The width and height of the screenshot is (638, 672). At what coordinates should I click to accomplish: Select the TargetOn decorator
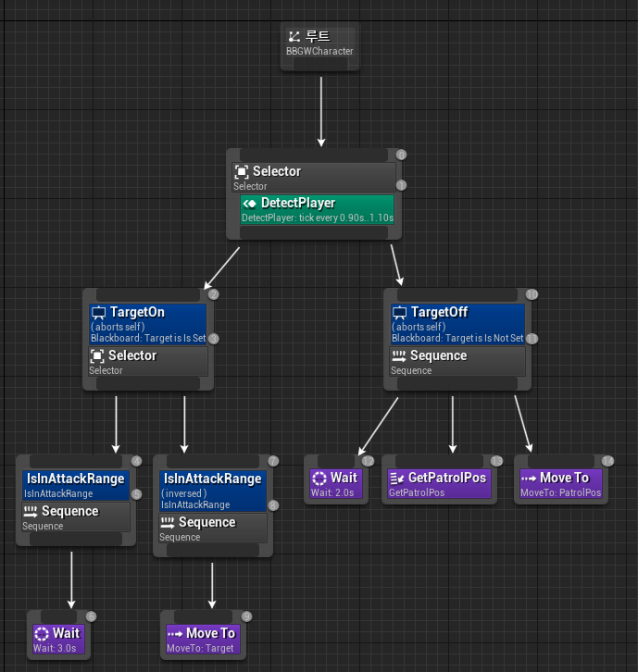coord(148,324)
